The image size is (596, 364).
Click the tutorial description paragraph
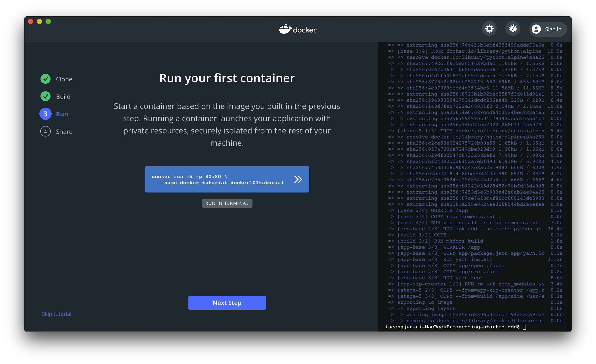click(227, 124)
